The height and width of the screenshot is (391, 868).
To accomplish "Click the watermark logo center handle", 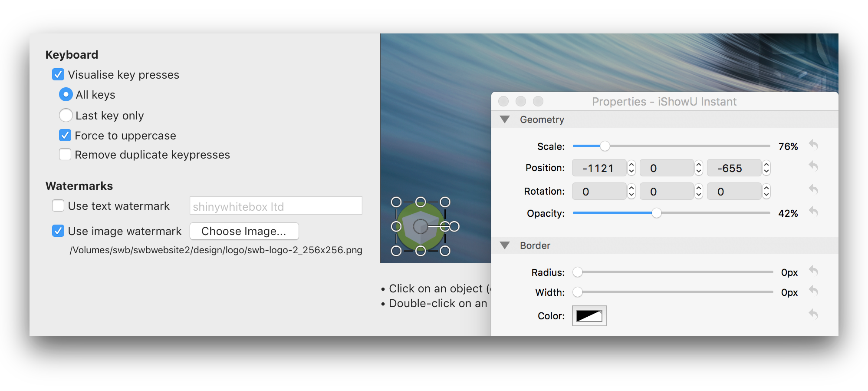I will [x=420, y=226].
